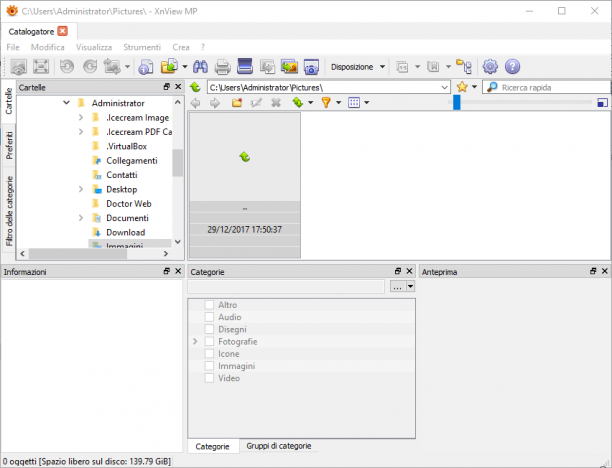Click the green refresh icon
612x468 pixels.
(298, 103)
